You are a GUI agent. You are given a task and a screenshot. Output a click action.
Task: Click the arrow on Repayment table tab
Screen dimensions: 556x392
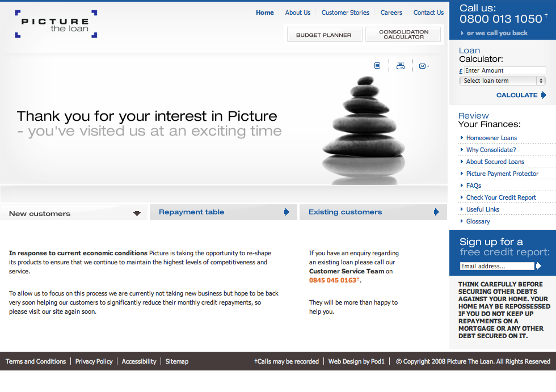287,212
